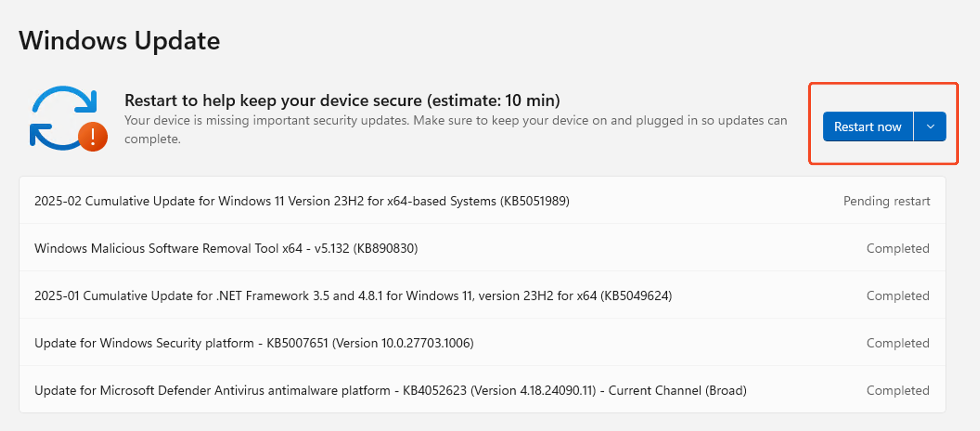
Task: Click the KB5051989 identifier text
Action: coord(535,201)
